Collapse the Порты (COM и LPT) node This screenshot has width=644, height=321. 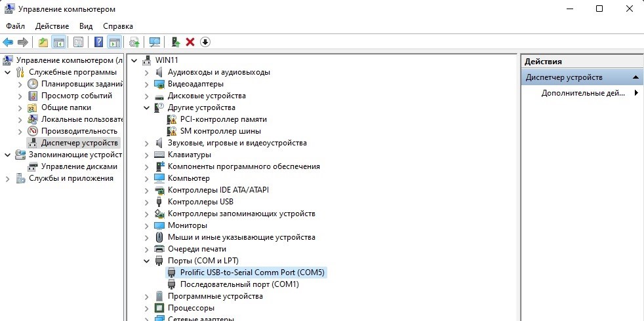pos(147,261)
